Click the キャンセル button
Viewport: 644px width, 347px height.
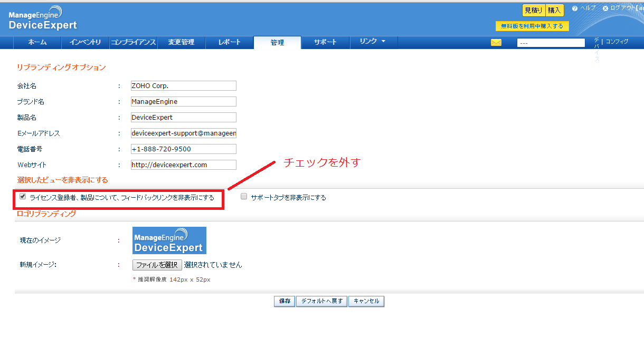pos(366,301)
